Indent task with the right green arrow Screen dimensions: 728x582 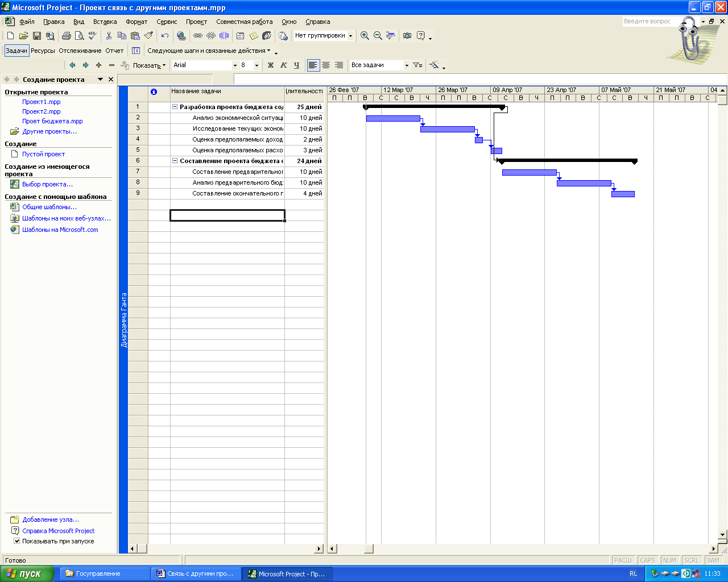tap(85, 65)
